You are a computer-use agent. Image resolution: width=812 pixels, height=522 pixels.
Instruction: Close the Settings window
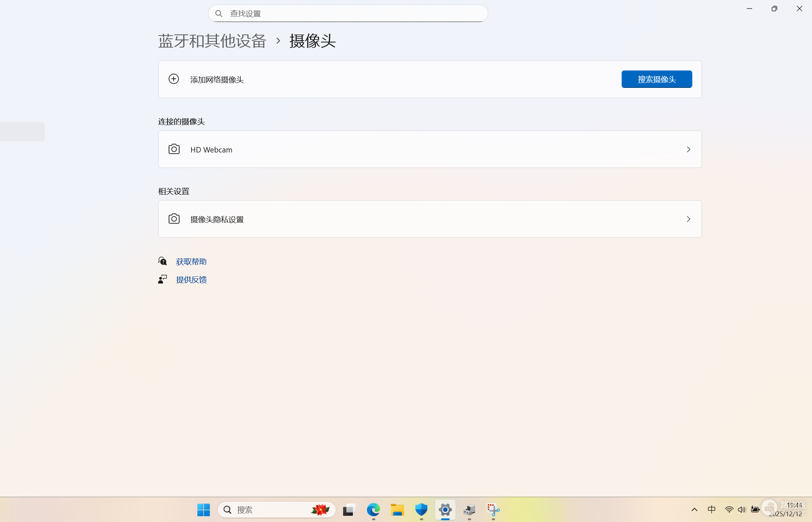(x=799, y=9)
